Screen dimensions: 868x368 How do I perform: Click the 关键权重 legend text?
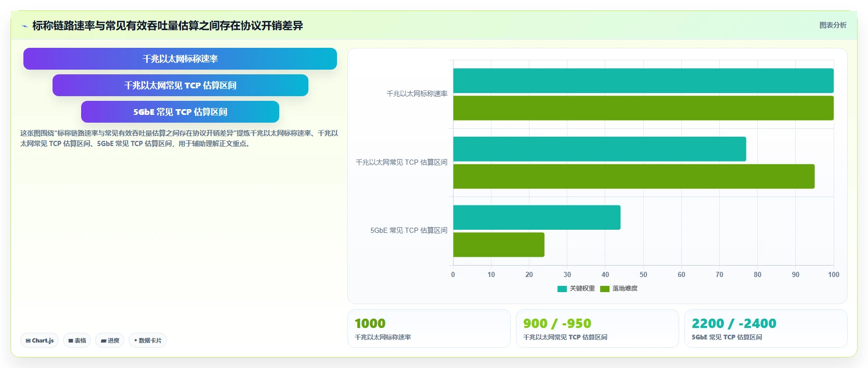coord(582,288)
